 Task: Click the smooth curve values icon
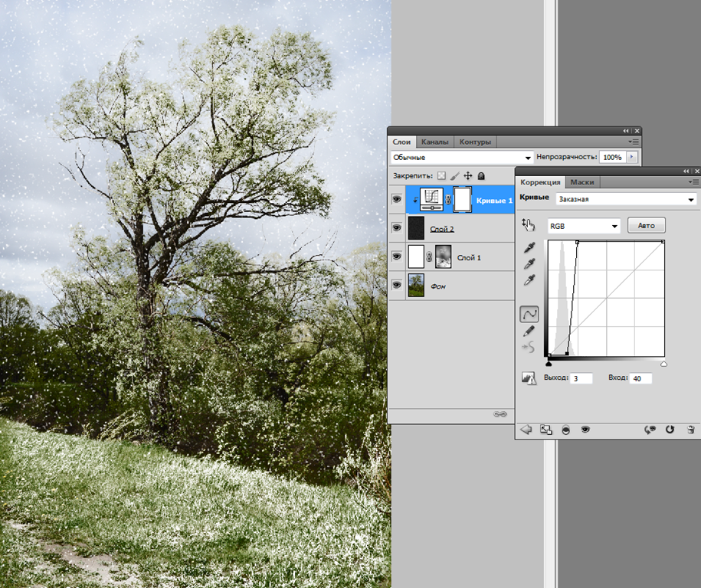529,347
